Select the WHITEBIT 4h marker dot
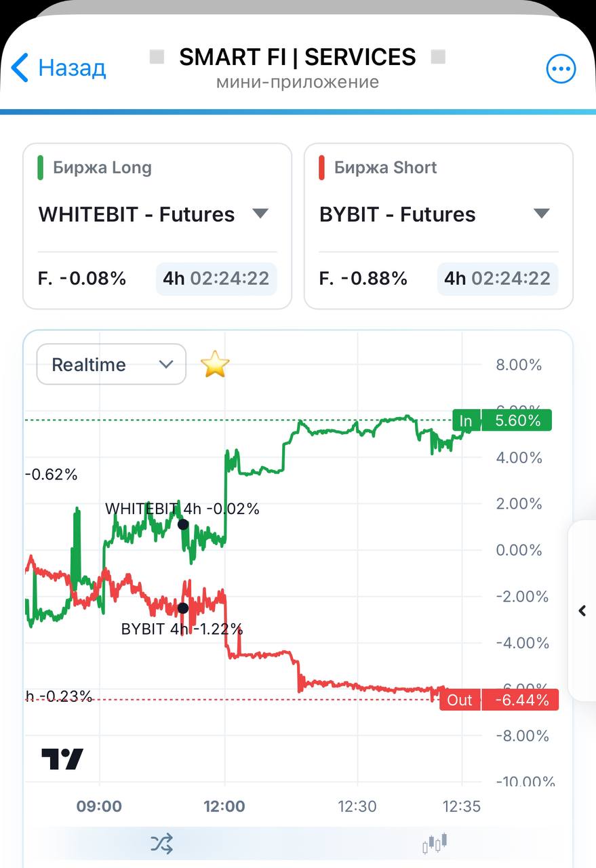Viewport: 596px width, 868px height. (x=183, y=524)
